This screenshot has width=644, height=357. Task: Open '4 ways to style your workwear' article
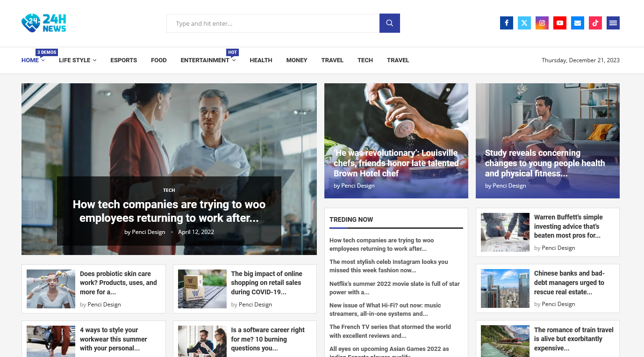(x=114, y=339)
